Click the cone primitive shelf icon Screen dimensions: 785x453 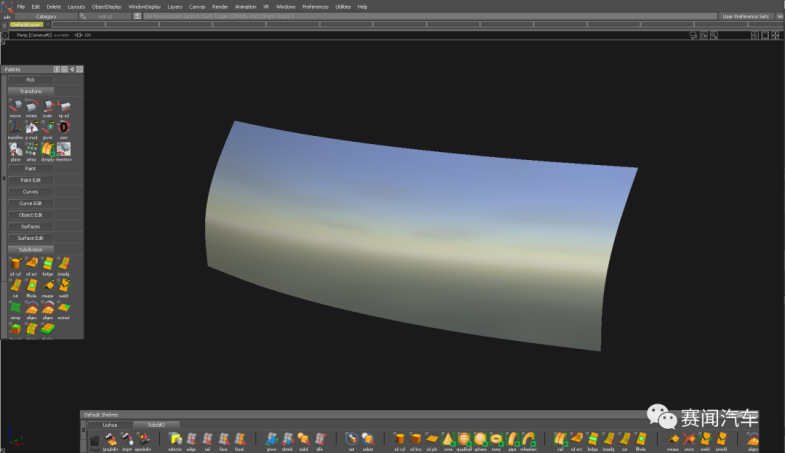(448, 439)
